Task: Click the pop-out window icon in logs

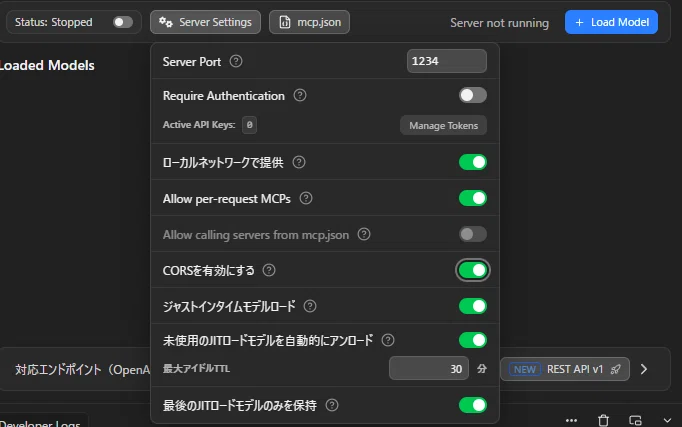Action: [635, 420]
